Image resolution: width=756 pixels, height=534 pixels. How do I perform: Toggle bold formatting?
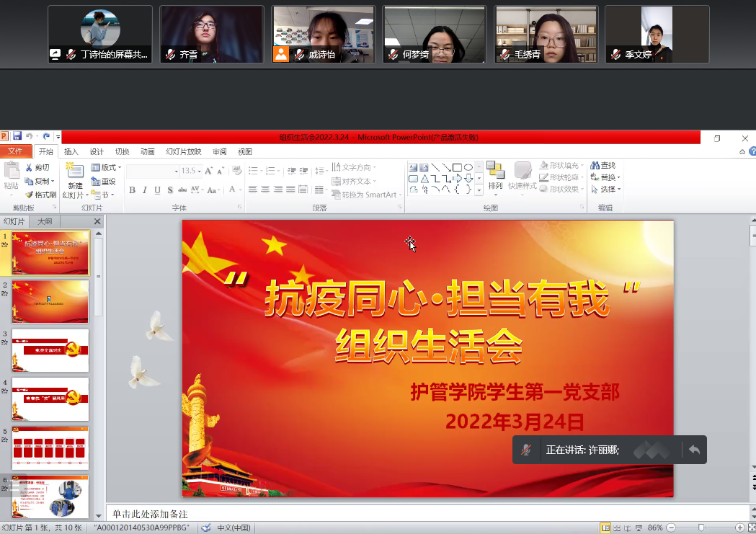132,190
